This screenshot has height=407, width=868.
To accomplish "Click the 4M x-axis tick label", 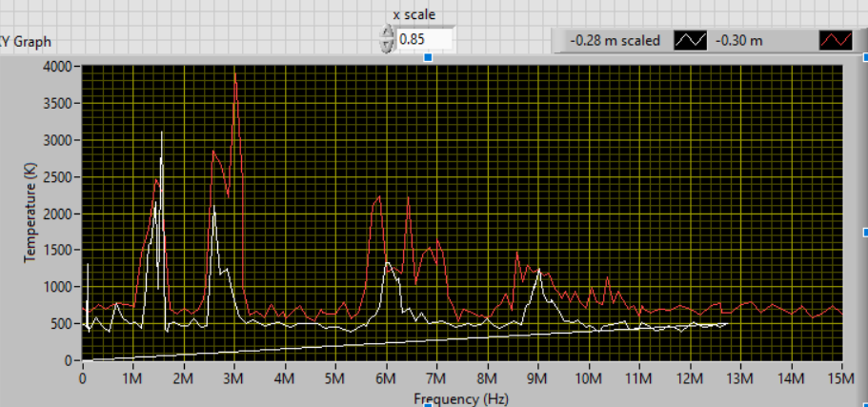I will (285, 378).
